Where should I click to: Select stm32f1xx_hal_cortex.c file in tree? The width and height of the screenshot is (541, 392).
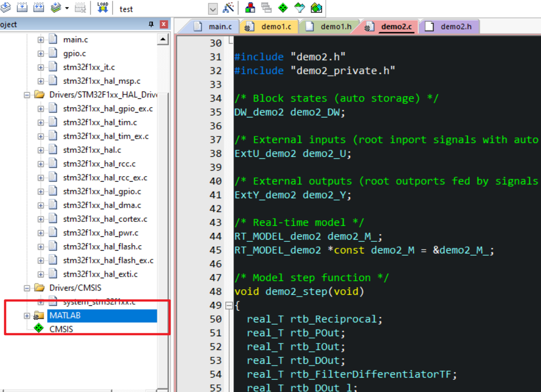pos(105,219)
